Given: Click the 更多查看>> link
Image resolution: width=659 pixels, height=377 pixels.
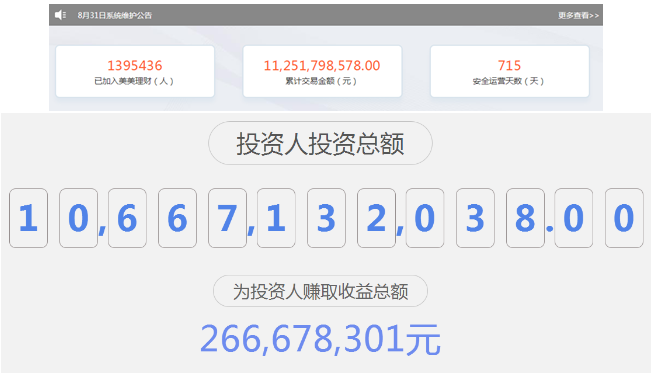Looking at the screenshot, I should pos(578,16).
